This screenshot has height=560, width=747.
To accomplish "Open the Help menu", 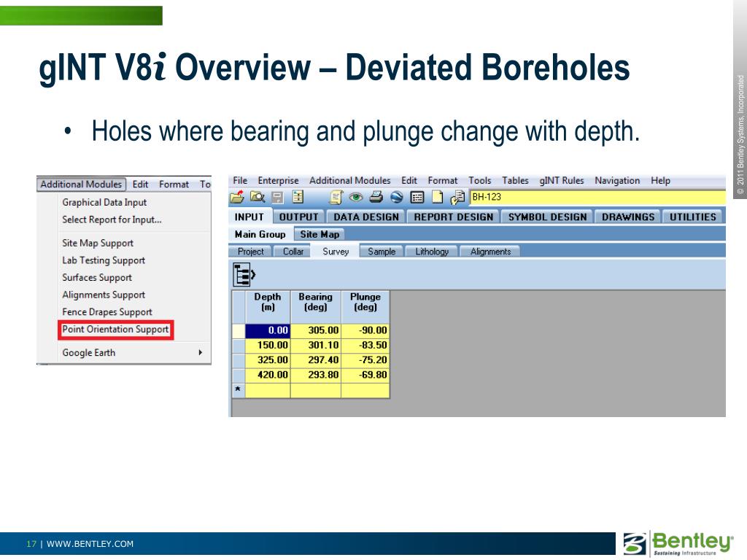I will (661, 181).
